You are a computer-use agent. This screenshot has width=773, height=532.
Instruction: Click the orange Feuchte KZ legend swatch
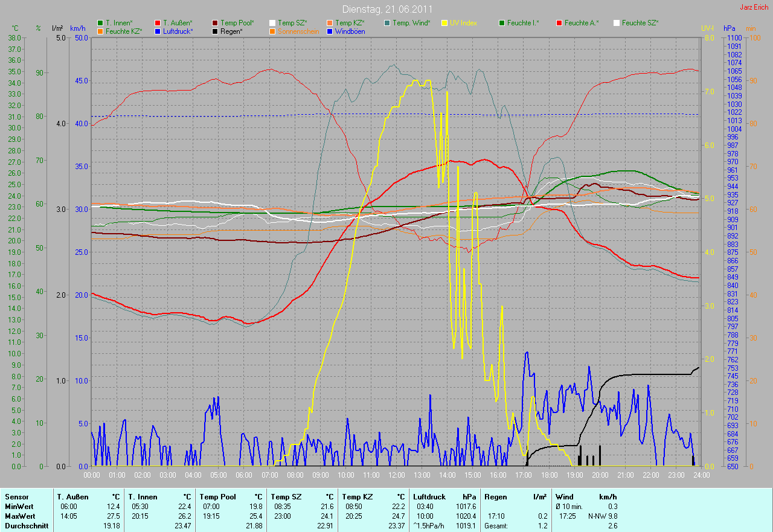[x=100, y=31]
